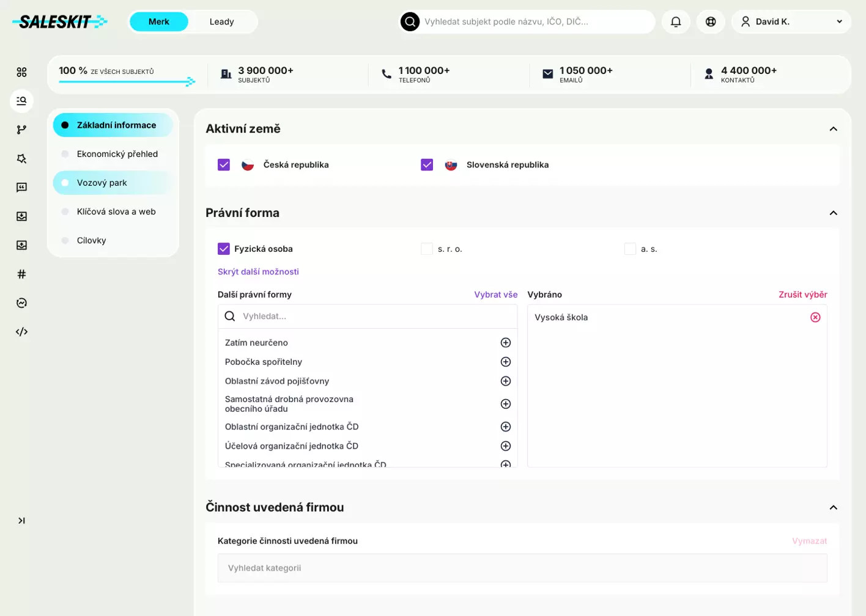Open the notifications bell icon
The width and height of the screenshot is (866, 616).
point(676,21)
